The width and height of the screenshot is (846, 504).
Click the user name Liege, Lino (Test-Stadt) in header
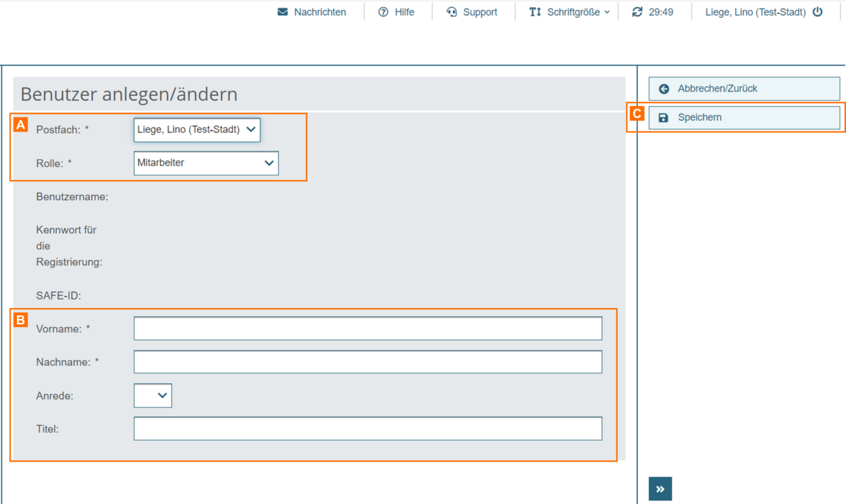coord(755,12)
